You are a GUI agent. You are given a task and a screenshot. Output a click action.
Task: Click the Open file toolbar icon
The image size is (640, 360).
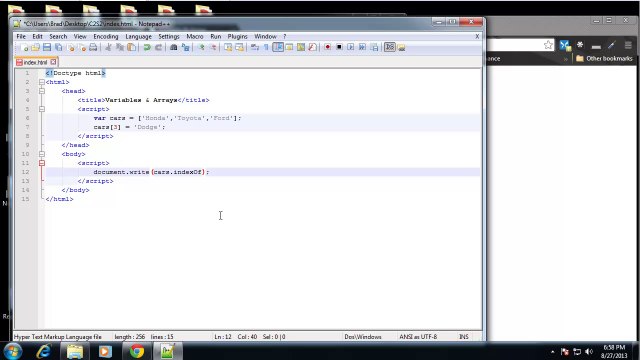point(36,47)
